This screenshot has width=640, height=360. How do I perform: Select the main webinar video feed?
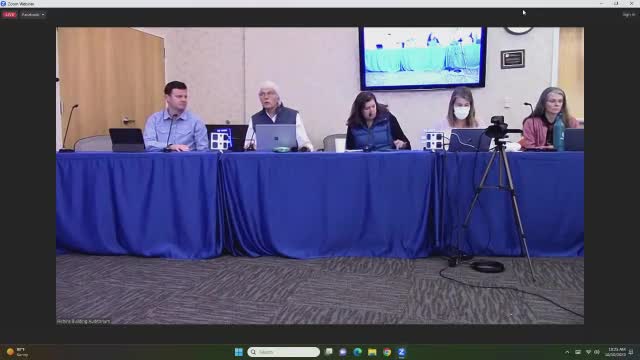pyautogui.click(x=320, y=176)
